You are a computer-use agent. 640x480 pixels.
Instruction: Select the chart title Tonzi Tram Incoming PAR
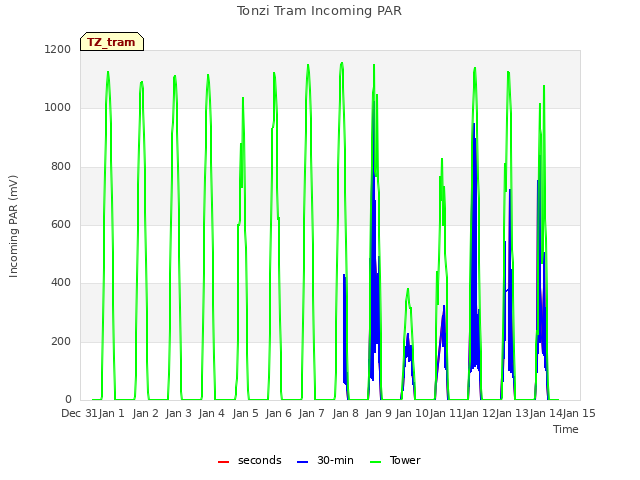319,11
